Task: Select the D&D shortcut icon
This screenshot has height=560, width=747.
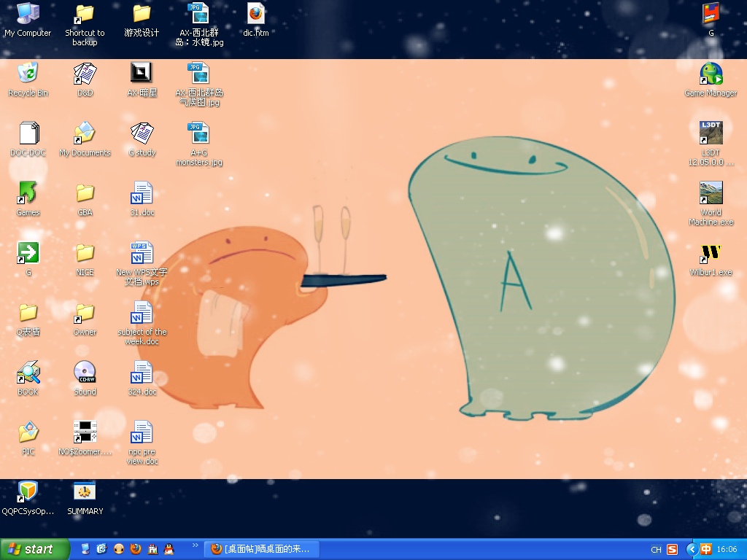Action: 85,79
